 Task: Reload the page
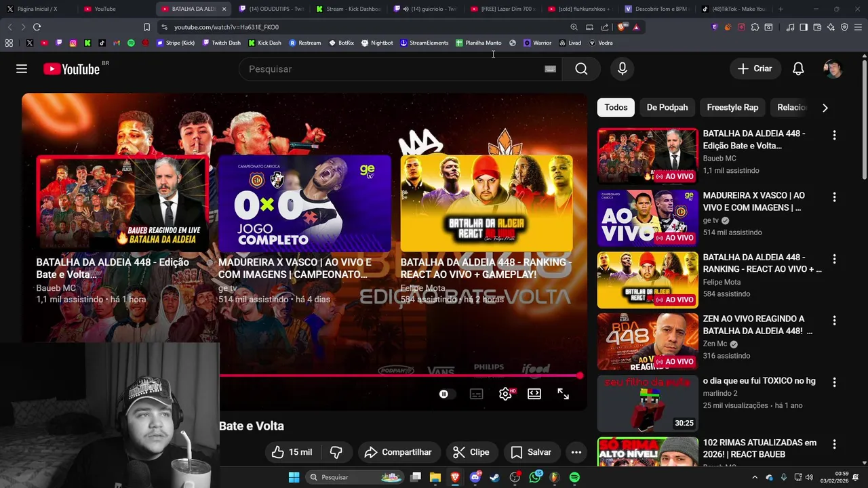click(37, 27)
